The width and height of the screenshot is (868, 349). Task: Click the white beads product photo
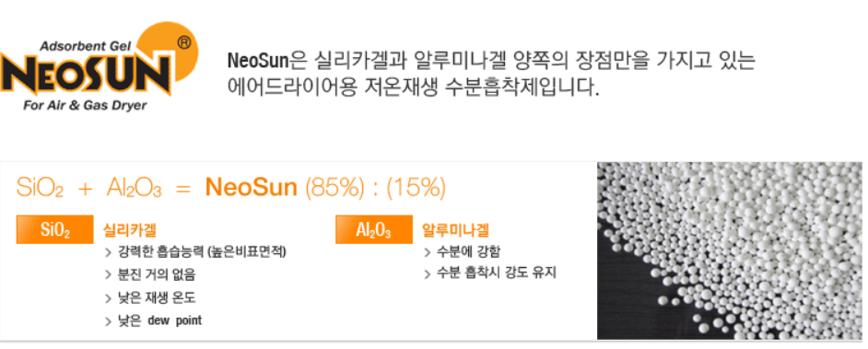click(x=729, y=250)
